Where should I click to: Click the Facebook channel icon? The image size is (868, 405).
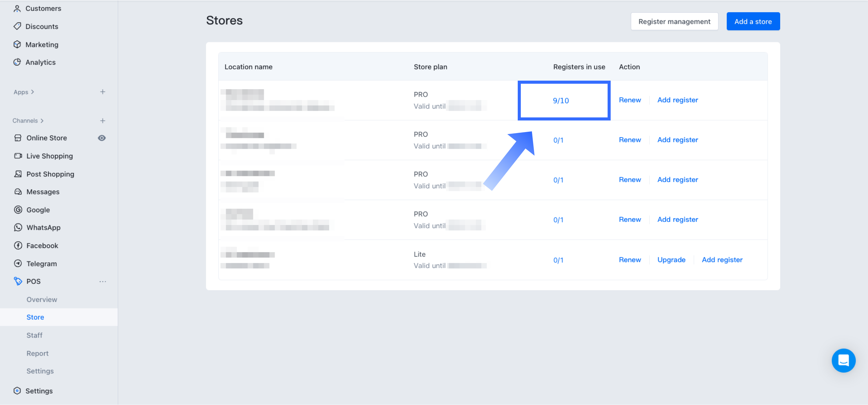click(x=18, y=245)
